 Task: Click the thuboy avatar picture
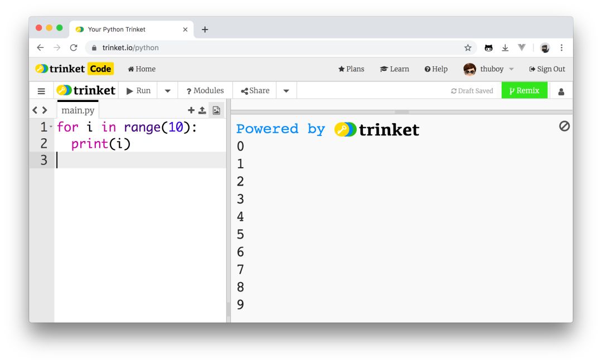pyautogui.click(x=469, y=69)
